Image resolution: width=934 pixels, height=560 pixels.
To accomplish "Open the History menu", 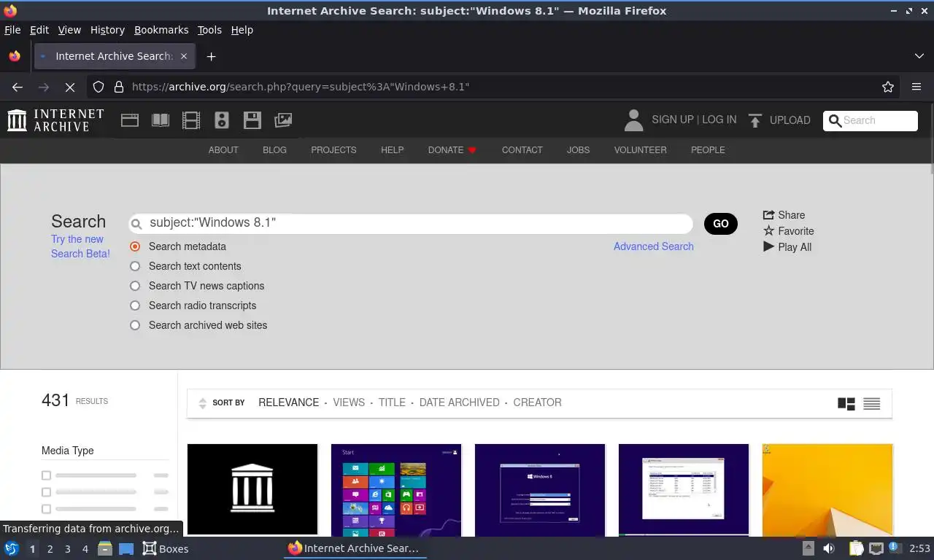I will (107, 30).
